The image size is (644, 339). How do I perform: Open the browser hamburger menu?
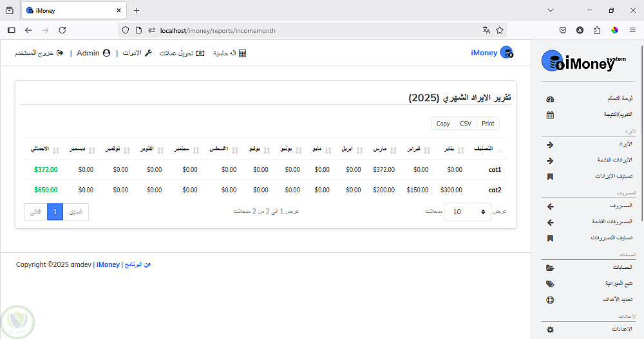pyautogui.click(x=632, y=30)
